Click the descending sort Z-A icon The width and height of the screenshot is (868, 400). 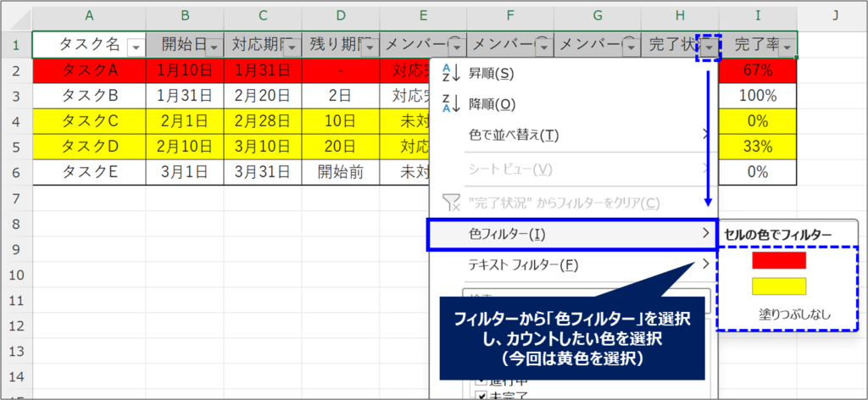coord(451,105)
